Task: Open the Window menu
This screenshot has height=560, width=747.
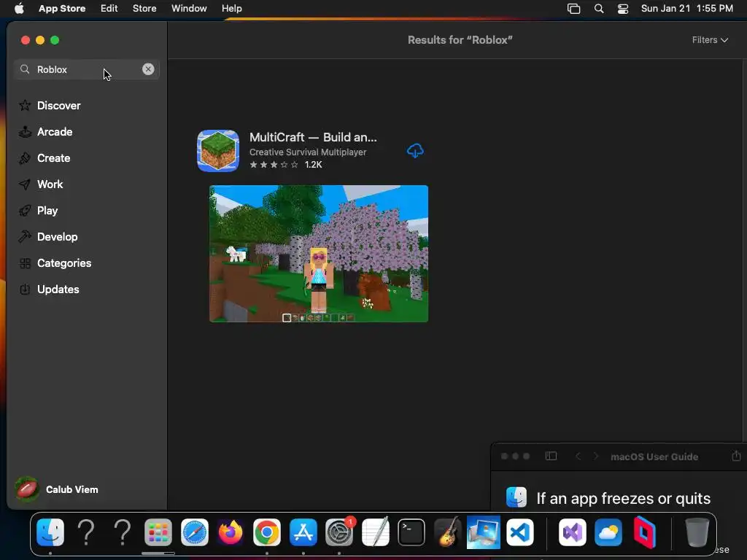Action: click(189, 8)
